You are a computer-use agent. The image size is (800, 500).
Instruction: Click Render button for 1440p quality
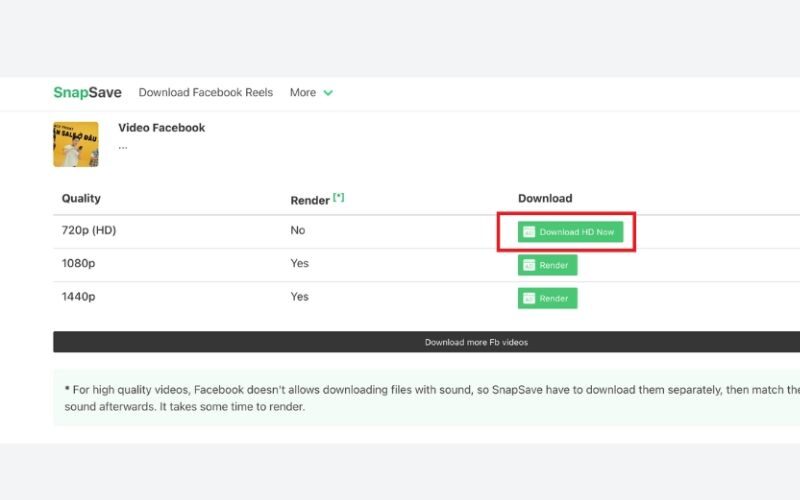(547, 298)
